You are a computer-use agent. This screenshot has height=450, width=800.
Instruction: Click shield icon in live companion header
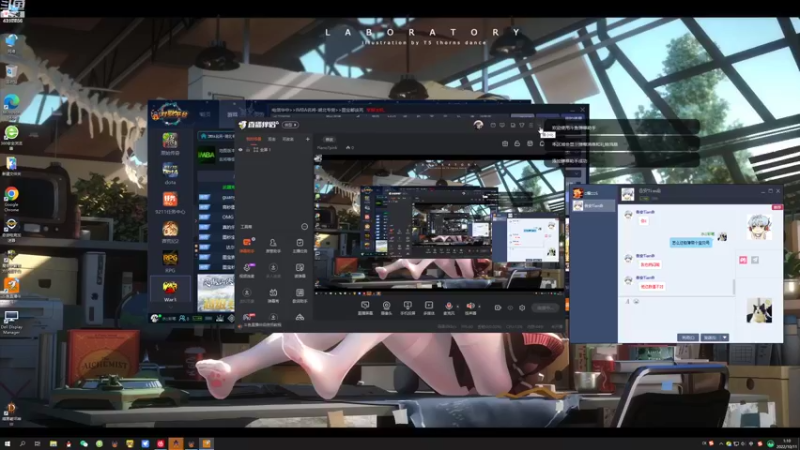[521, 125]
